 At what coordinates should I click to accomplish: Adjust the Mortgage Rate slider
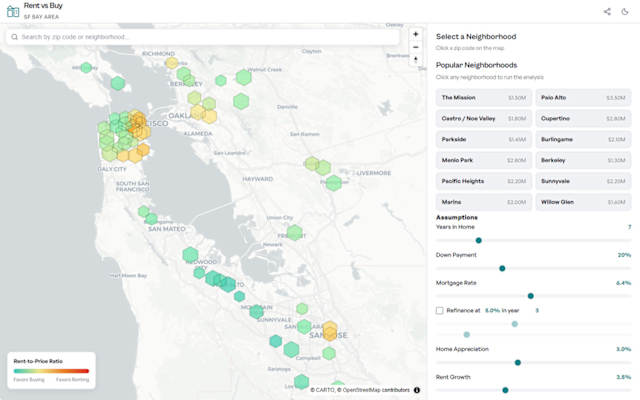(531, 296)
